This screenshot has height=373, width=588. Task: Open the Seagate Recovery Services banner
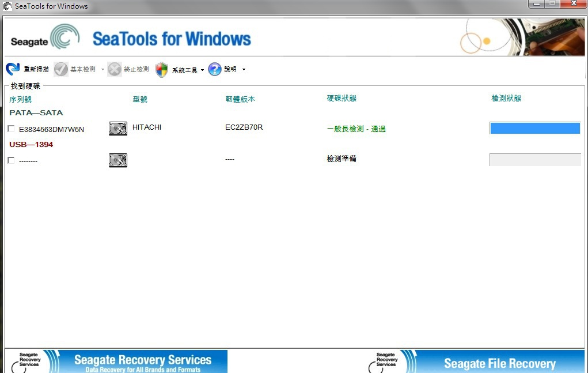[x=116, y=361]
